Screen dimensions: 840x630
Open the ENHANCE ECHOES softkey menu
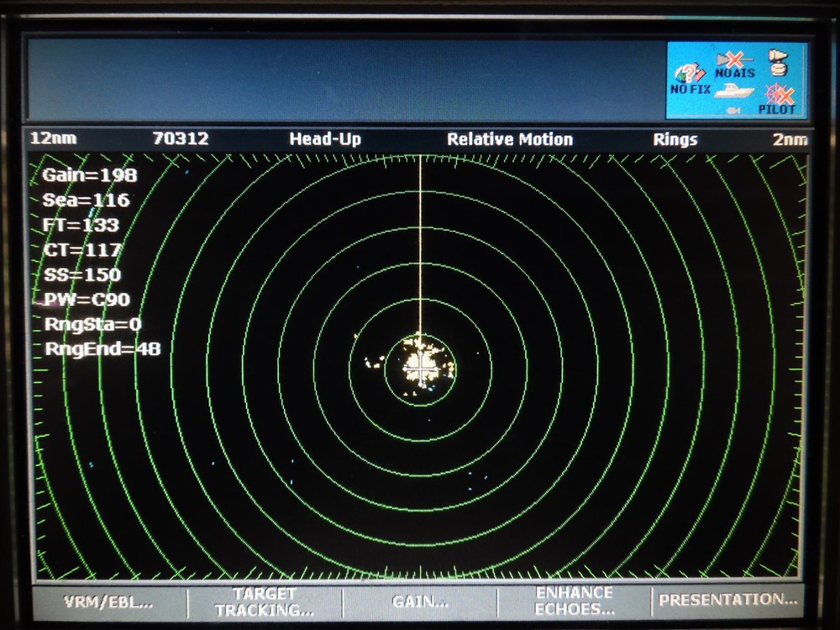(x=575, y=601)
